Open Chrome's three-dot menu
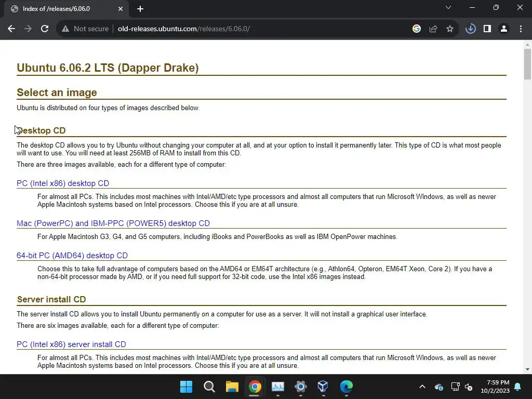The image size is (532, 399). pyautogui.click(x=521, y=29)
